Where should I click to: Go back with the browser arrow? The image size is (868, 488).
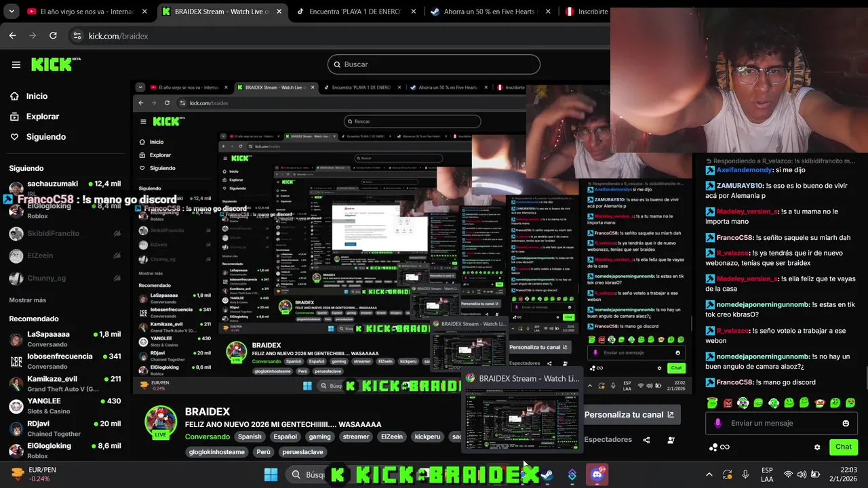click(x=12, y=36)
